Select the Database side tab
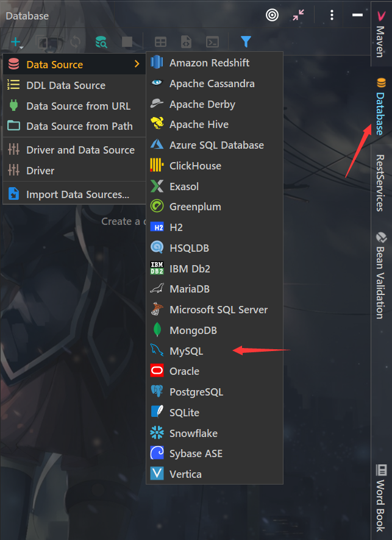This screenshot has height=540, width=392. 380,107
